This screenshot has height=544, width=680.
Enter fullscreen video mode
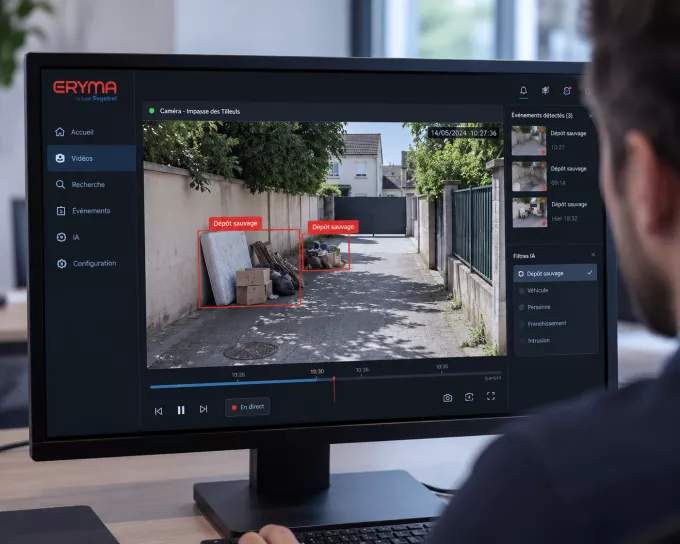tap(490, 396)
